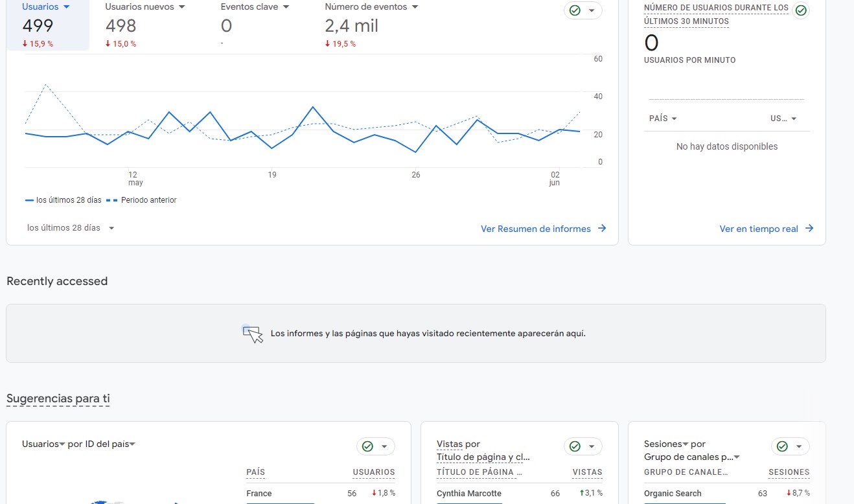Viewport: 854px width, 504px height.
Task: Open the los últimos 28 días date selector
Action: click(71, 228)
